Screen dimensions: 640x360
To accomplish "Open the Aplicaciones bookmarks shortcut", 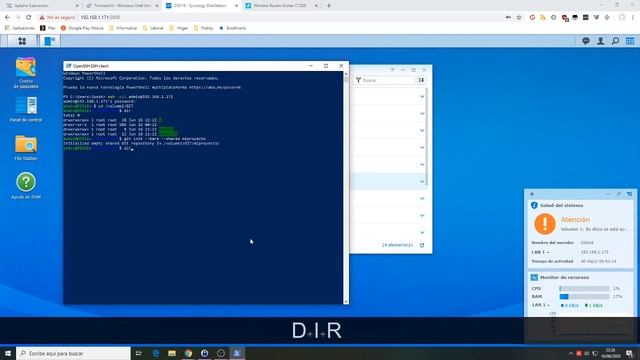I will 20,28.
